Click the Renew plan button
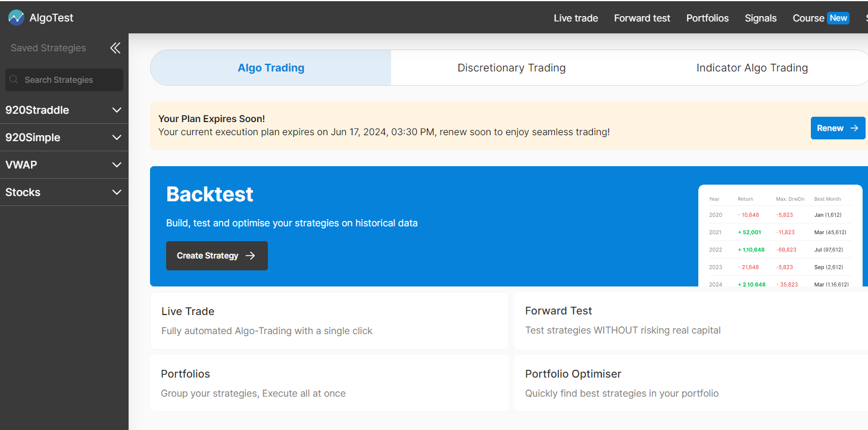The height and width of the screenshot is (430, 868). [838, 128]
